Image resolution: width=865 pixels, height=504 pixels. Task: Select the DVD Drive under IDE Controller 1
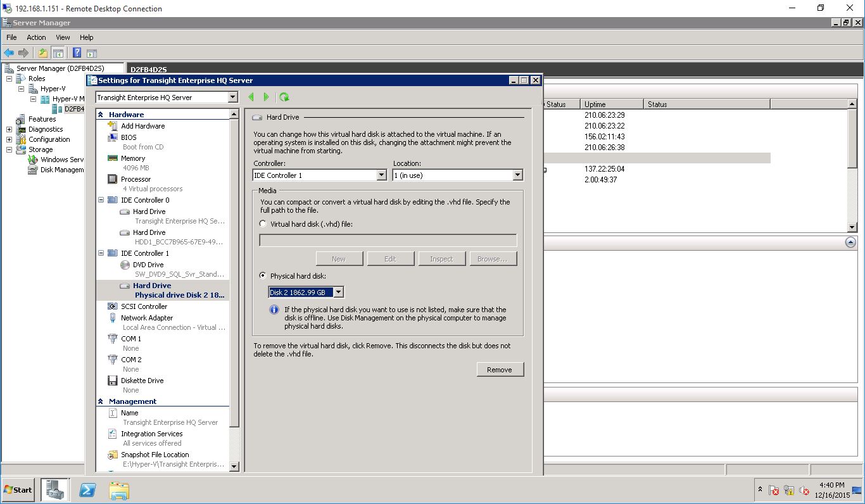[148, 265]
